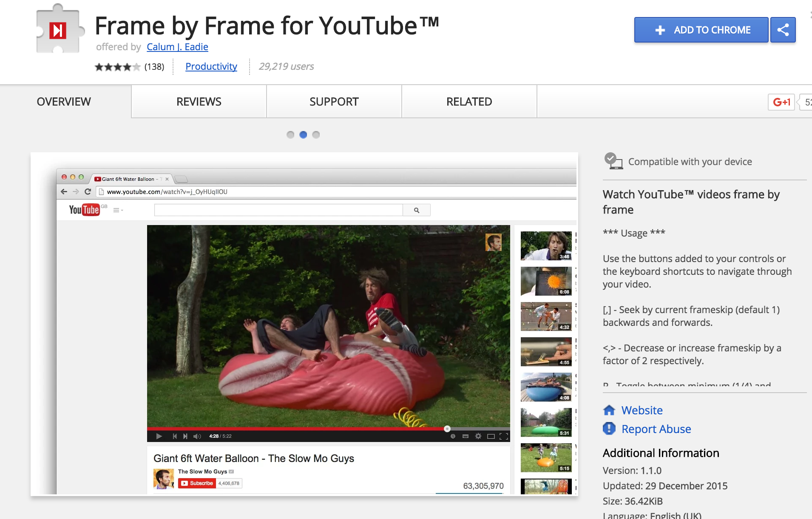Click the browser reload icon in the screenshot

[88, 191]
